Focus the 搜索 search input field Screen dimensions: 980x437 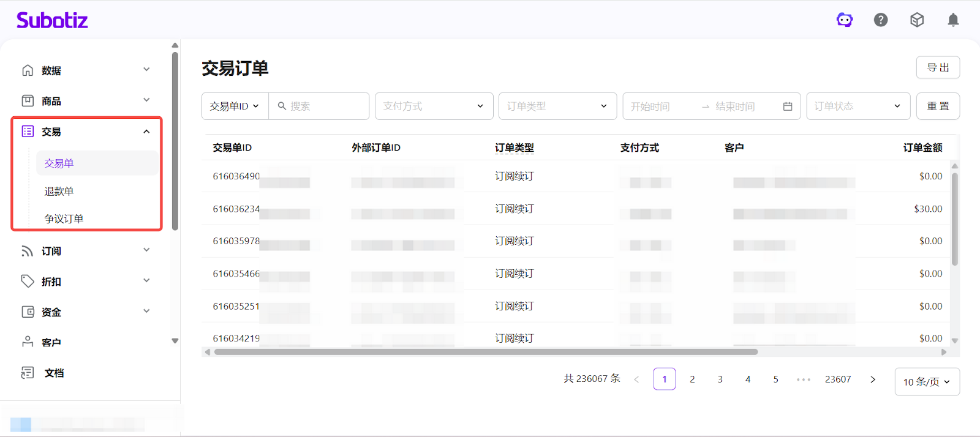(x=326, y=106)
